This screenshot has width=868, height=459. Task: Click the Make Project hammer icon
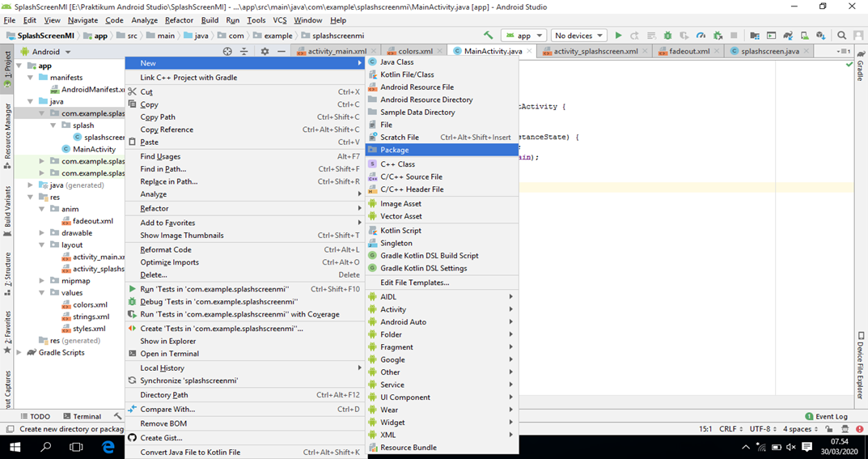click(489, 35)
